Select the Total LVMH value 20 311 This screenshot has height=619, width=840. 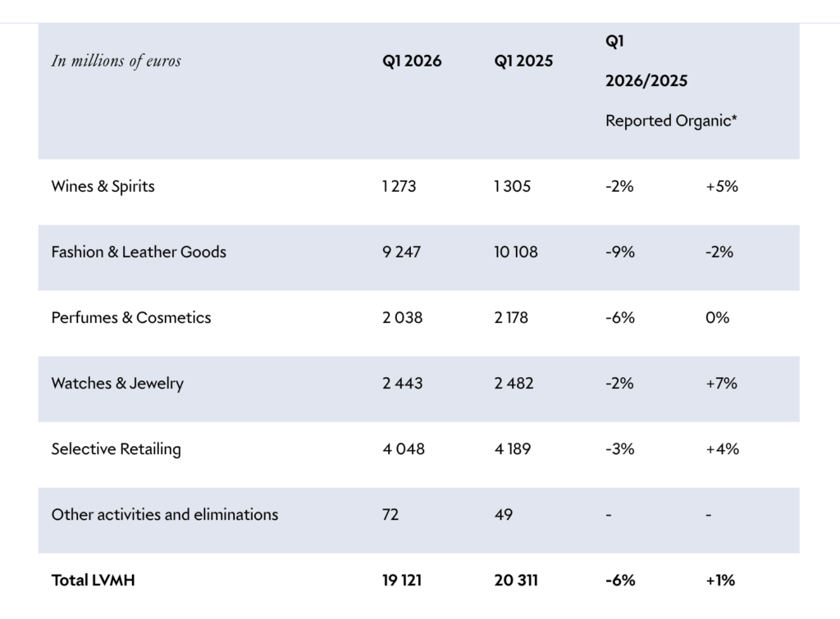coord(517,580)
